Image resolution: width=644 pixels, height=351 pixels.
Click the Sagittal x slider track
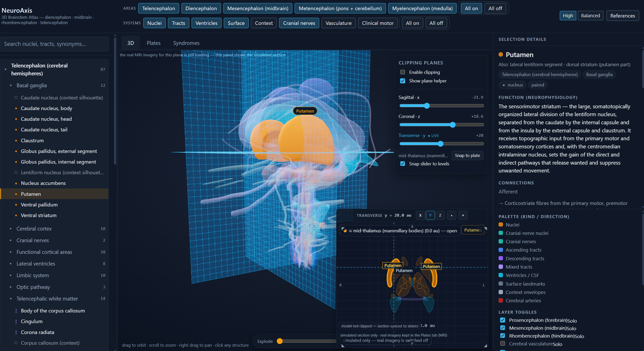coord(442,106)
